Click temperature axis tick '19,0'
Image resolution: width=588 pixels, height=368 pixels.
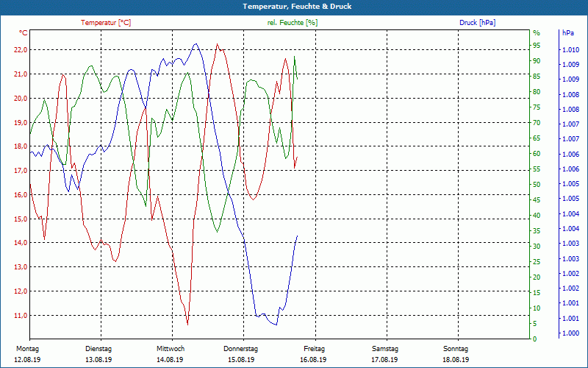click(21, 122)
